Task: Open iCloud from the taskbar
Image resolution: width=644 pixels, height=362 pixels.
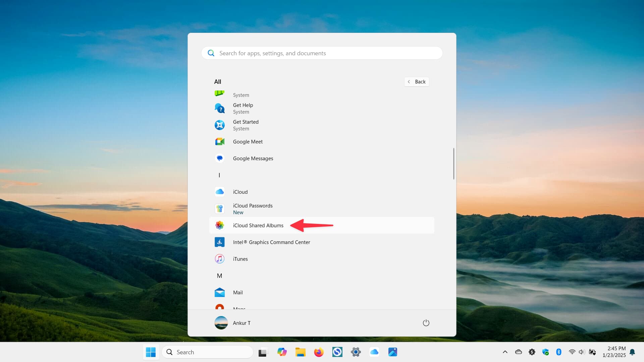Action: [374, 352]
